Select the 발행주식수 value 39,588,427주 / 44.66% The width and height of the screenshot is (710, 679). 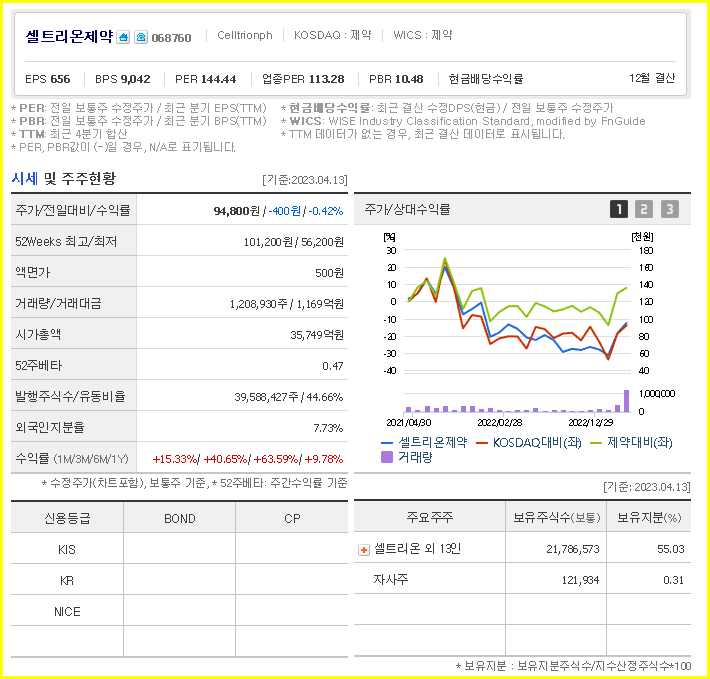(x=289, y=397)
